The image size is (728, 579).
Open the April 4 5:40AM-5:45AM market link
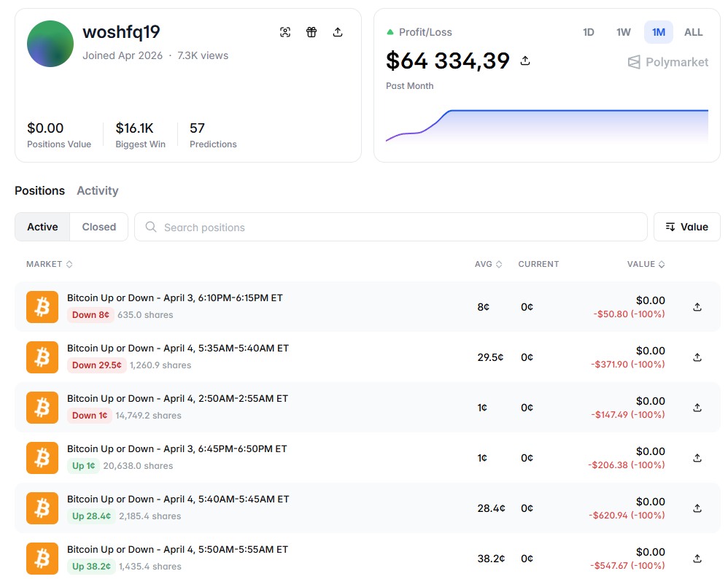click(x=178, y=500)
